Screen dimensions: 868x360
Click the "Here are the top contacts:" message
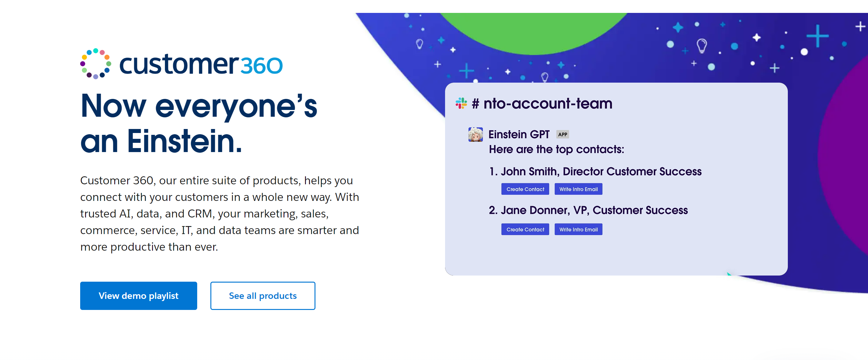click(x=556, y=149)
